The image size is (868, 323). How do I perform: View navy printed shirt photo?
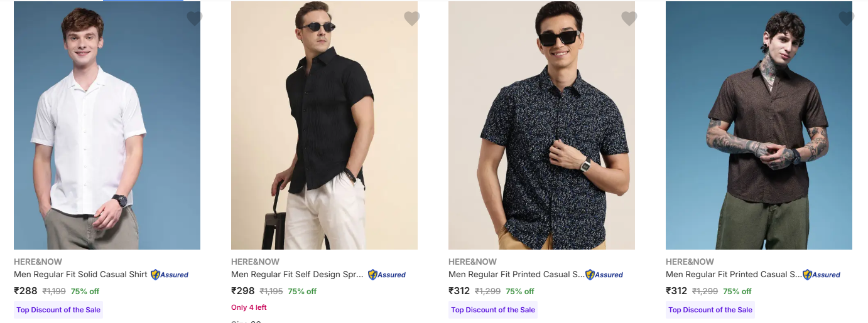point(541,125)
